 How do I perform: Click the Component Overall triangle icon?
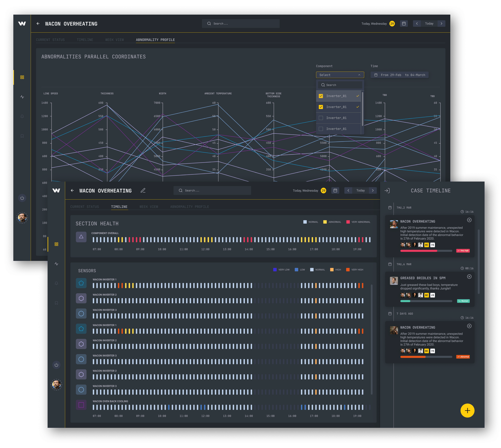(x=81, y=237)
